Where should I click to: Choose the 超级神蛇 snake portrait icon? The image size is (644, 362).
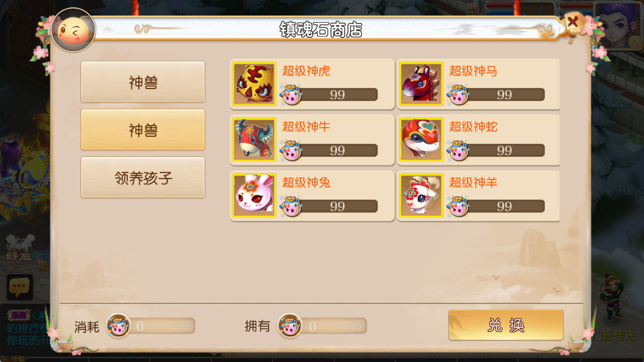point(421,140)
